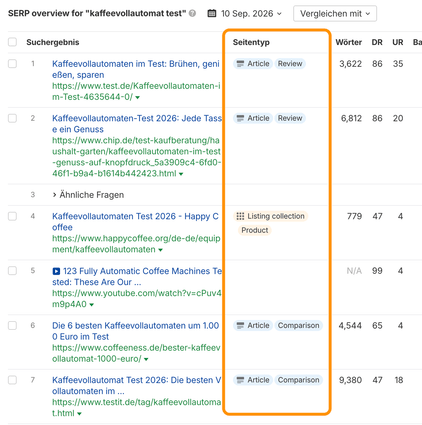Toggle the select-all checkbox in header
This screenshot has height=425, width=422.
pyautogui.click(x=12, y=42)
